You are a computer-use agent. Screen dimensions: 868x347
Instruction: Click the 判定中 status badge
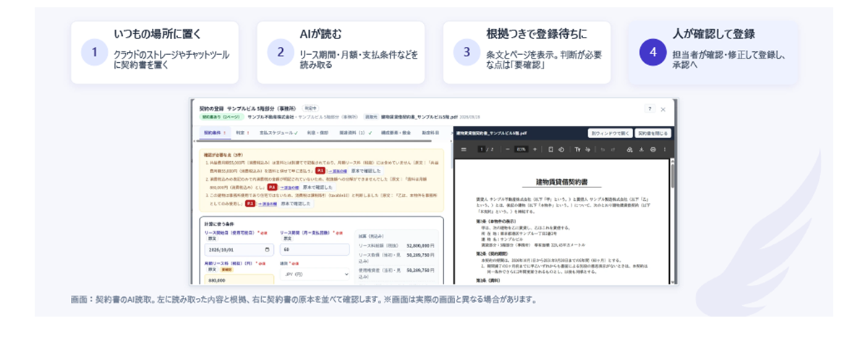tap(312, 108)
